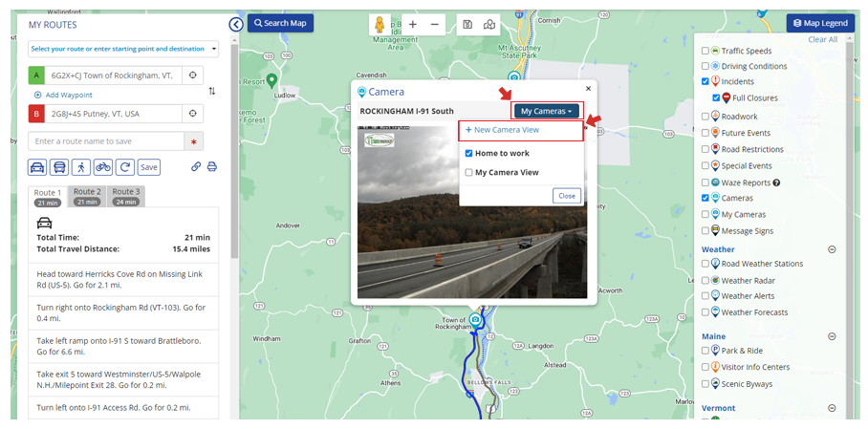Click the save map view icon

(467, 25)
